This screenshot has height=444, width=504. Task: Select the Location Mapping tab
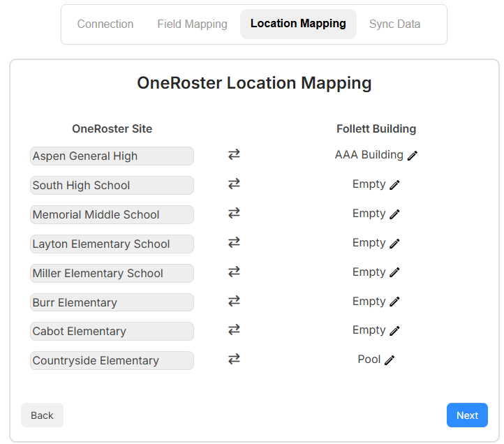tap(298, 24)
